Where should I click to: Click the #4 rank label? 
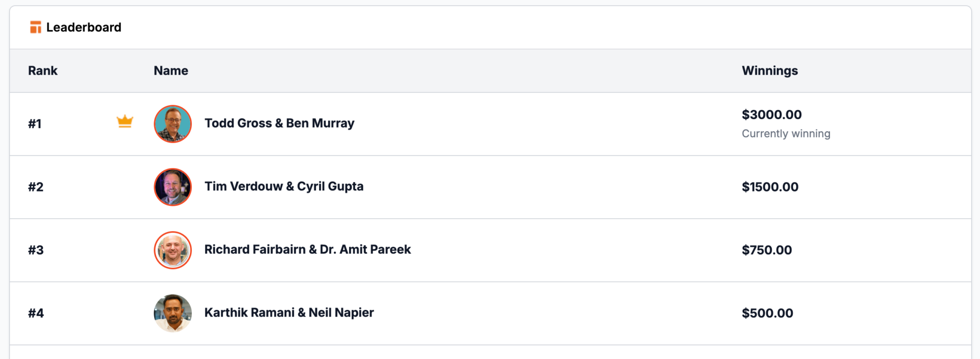pos(36,313)
